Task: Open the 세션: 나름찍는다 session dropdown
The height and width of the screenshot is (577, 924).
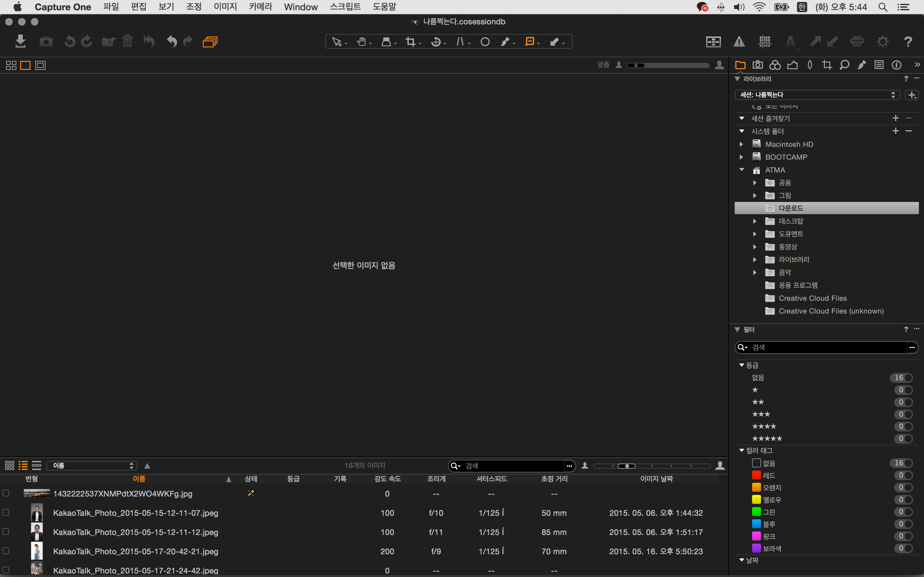Action: click(x=817, y=95)
